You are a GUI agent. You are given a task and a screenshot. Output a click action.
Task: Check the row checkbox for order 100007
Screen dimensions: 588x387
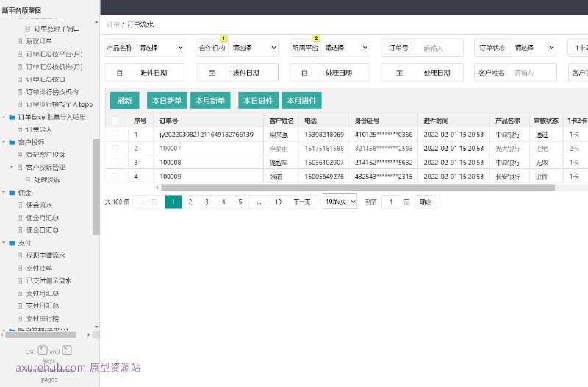point(115,149)
